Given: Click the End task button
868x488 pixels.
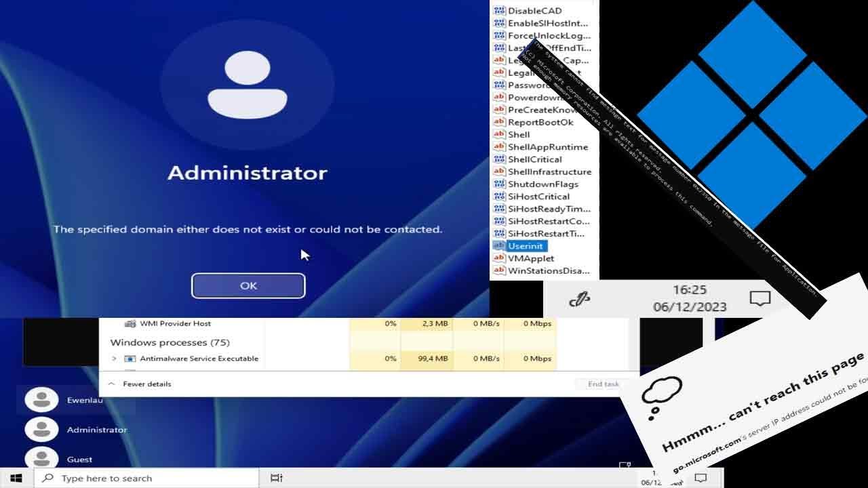Looking at the screenshot, I should [603, 384].
